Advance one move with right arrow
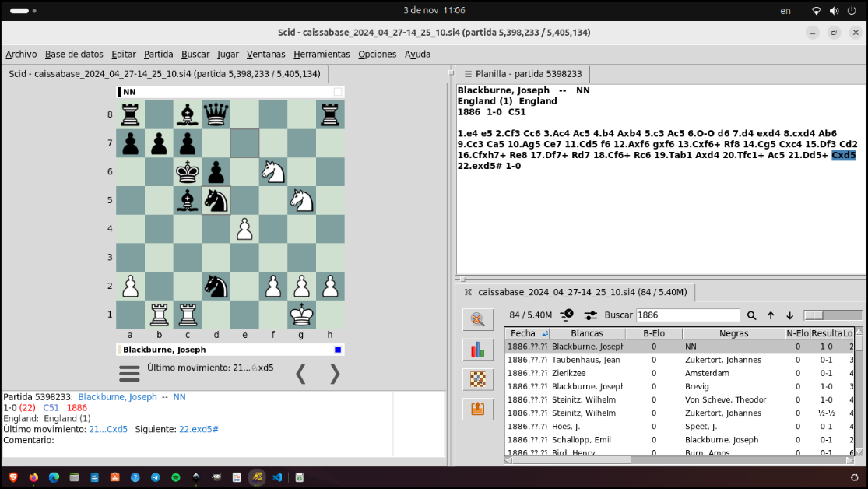Viewport: 868px width, 489px height. click(x=335, y=374)
